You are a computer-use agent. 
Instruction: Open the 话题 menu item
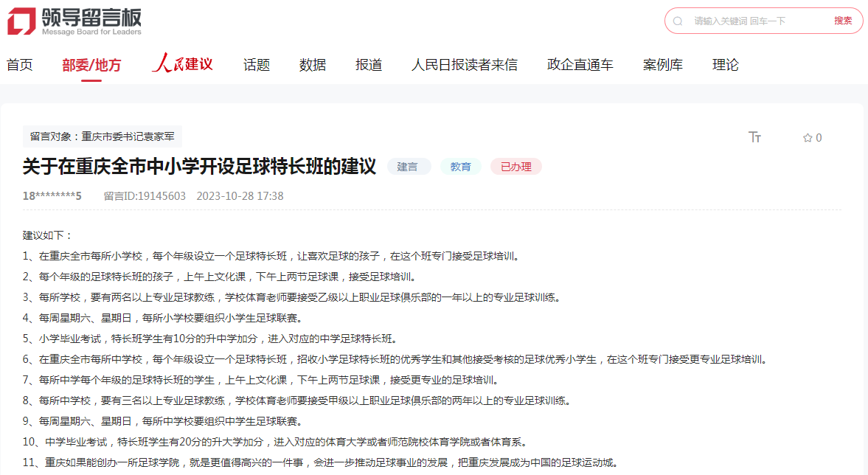click(x=255, y=64)
